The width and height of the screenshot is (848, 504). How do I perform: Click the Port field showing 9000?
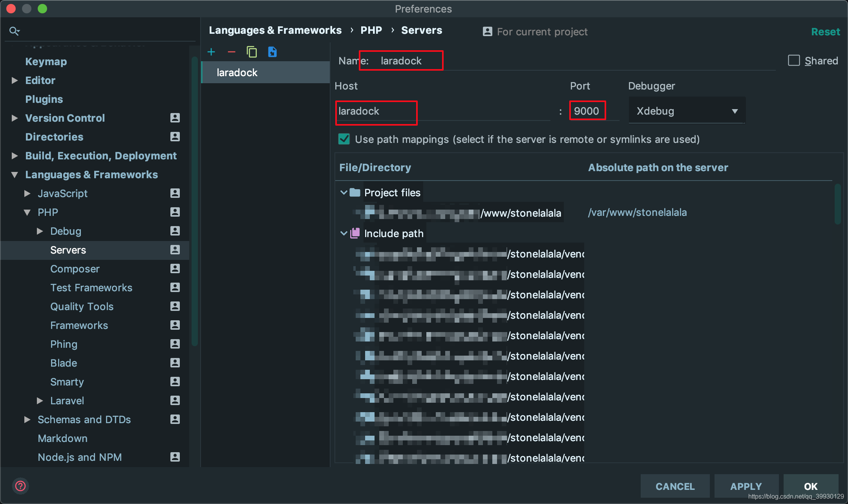tap(587, 111)
